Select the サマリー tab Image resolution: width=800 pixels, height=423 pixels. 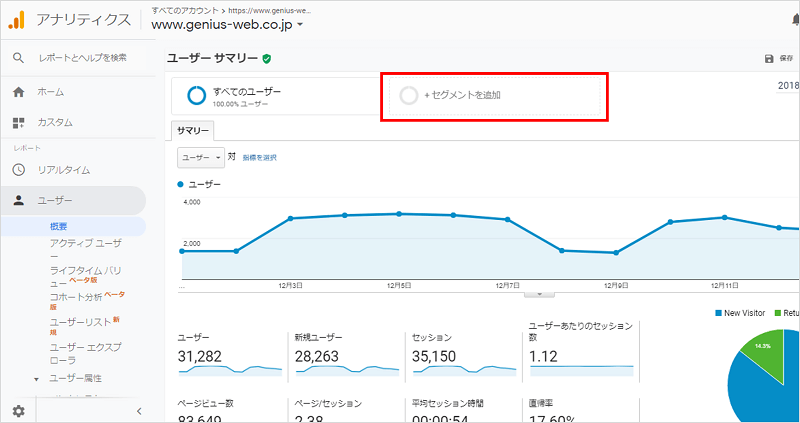(x=192, y=131)
